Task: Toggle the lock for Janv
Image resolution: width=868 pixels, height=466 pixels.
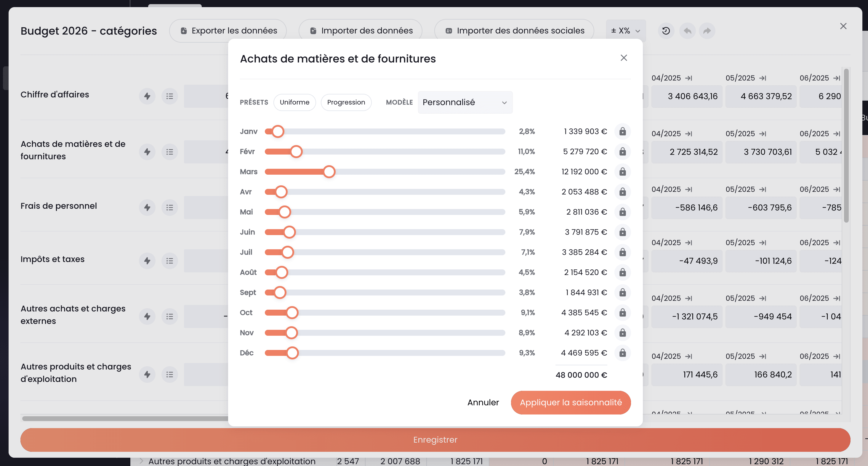Action: coord(622,131)
